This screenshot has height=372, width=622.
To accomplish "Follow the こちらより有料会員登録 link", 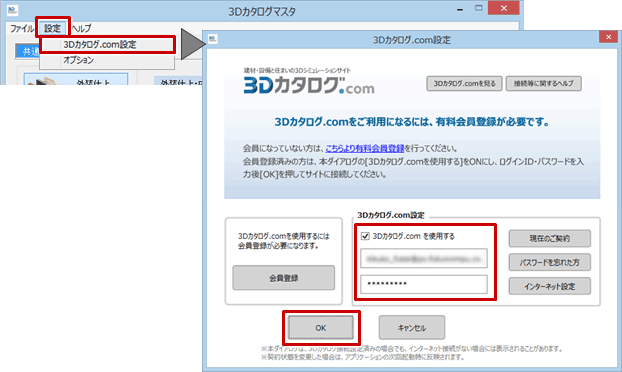I will coord(365,148).
